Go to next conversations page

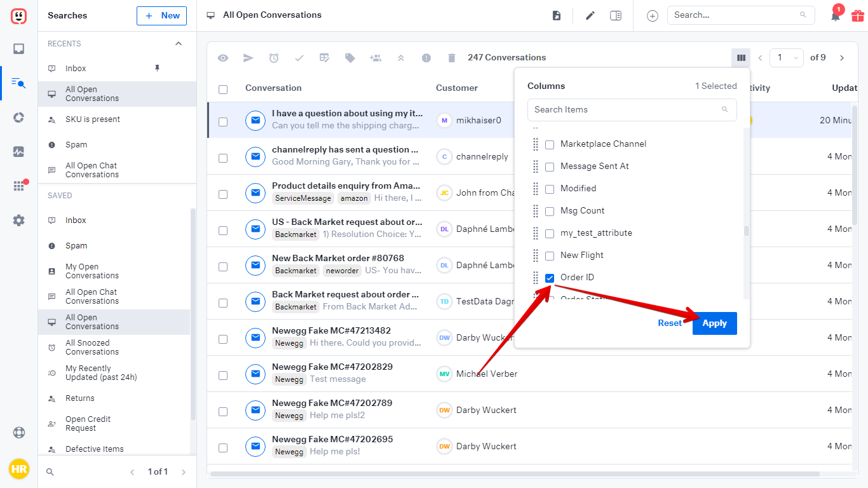pos(842,58)
